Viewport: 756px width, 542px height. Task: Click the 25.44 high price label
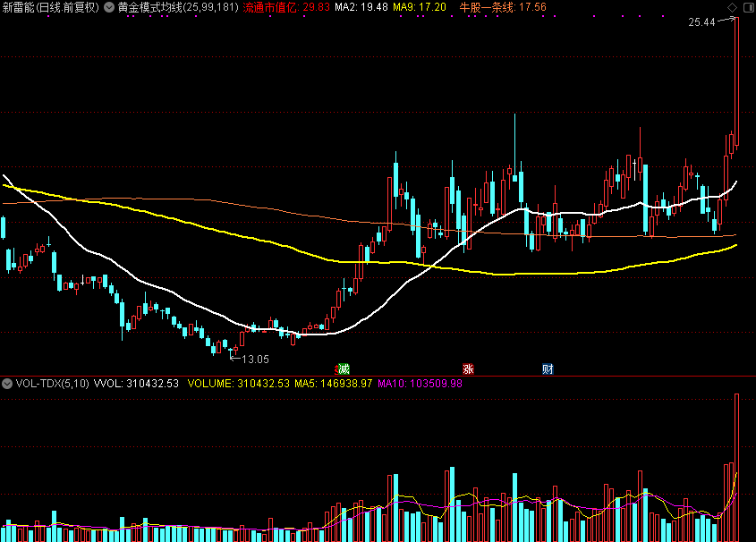pos(701,22)
